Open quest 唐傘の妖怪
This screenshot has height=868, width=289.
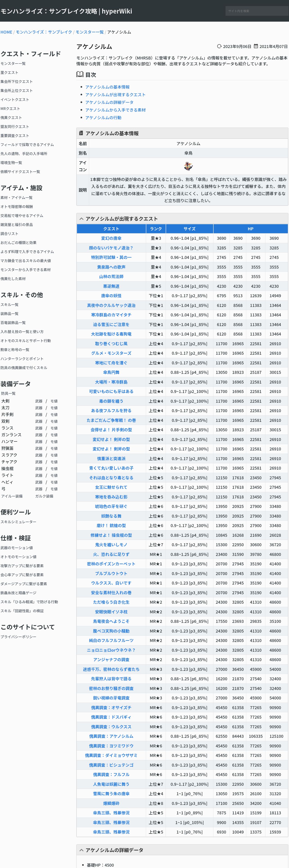[111, 296]
